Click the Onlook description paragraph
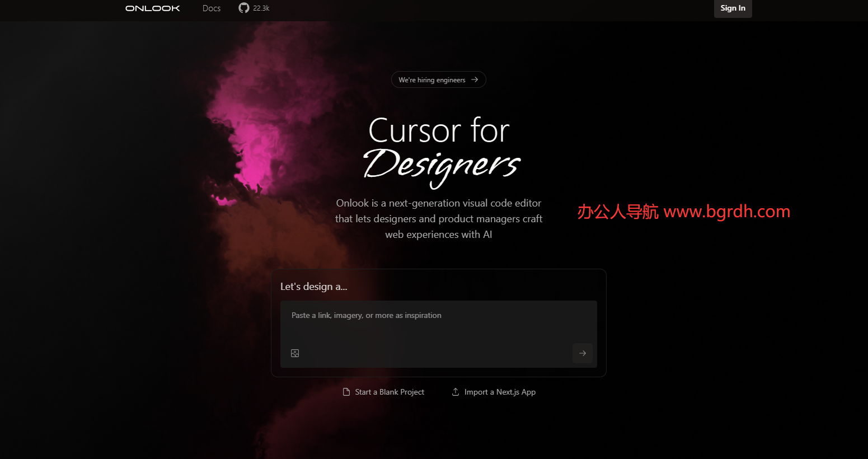The height and width of the screenshot is (459, 868). (x=439, y=219)
